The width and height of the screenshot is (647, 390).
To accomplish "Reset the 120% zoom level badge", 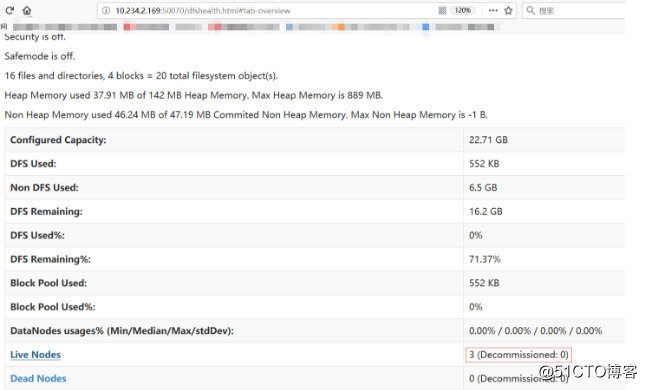I will click(x=463, y=11).
